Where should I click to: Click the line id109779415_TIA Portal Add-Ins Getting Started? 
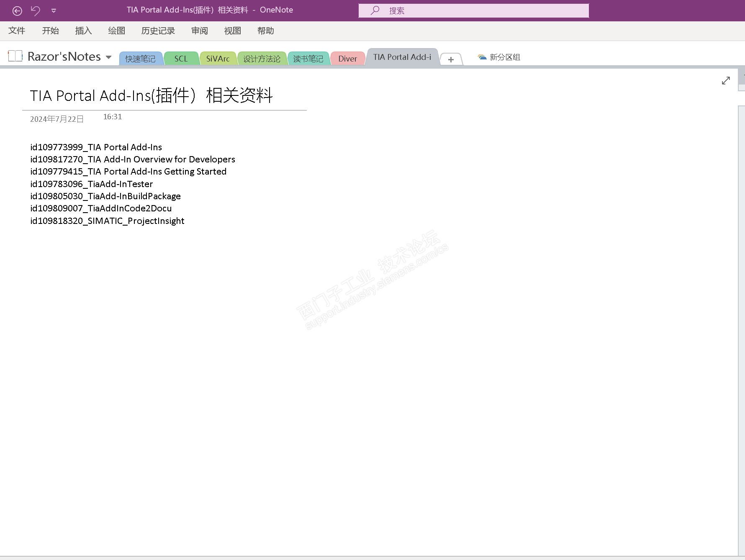(128, 172)
